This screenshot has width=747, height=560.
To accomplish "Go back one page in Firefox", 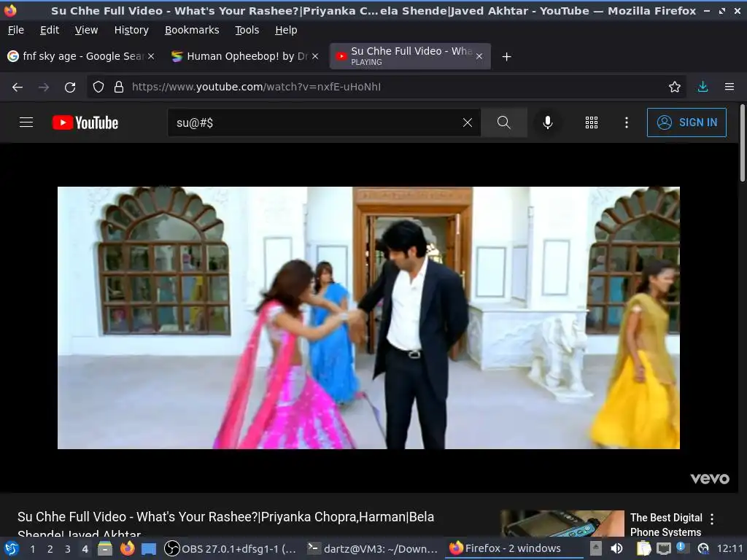I will (x=18, y=87).
